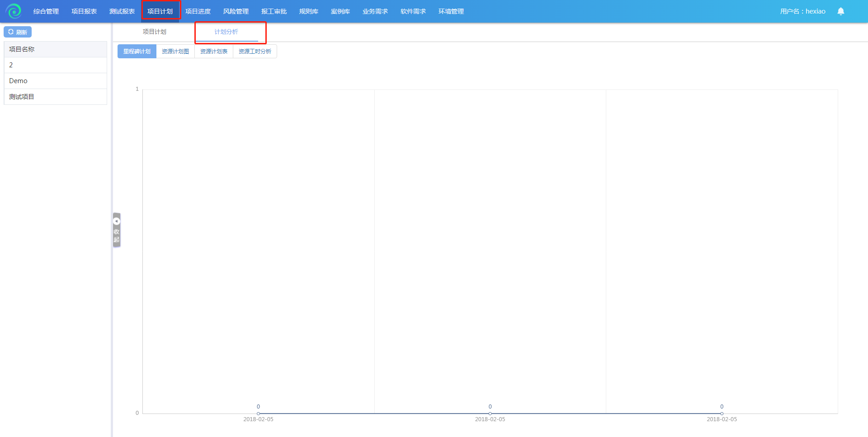Open the 环境管理 menu item
Screen dimensions: 868x437
coord(451,11)
